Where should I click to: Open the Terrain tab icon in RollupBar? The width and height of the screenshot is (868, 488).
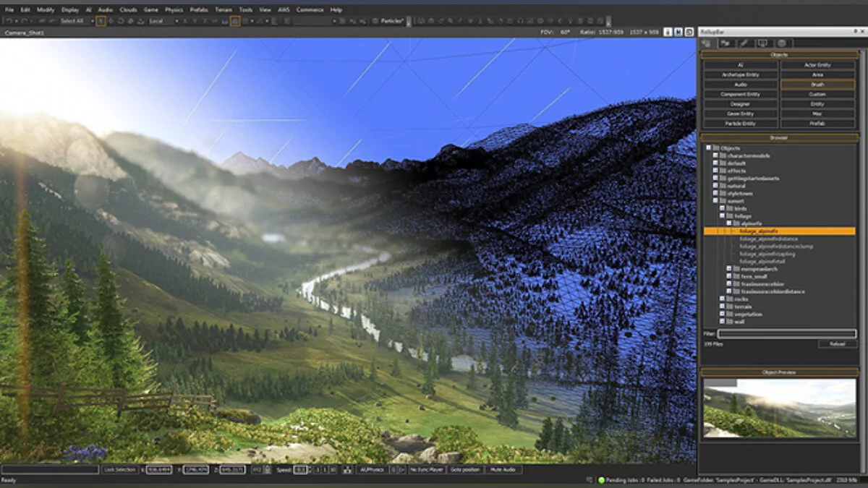[x=725, y=43]
